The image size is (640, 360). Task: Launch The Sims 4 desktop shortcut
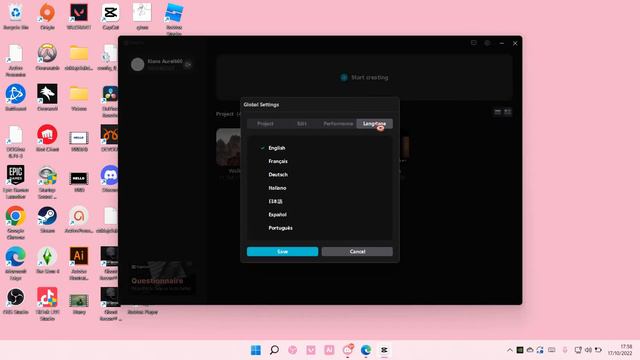coord(47,260)
